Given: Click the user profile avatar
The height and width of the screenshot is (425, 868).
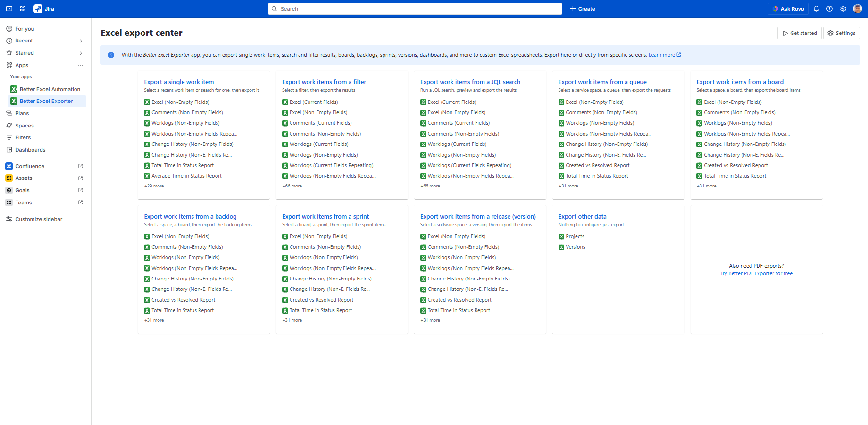Looking at the screenshot, I should click(x=858, y=9).
